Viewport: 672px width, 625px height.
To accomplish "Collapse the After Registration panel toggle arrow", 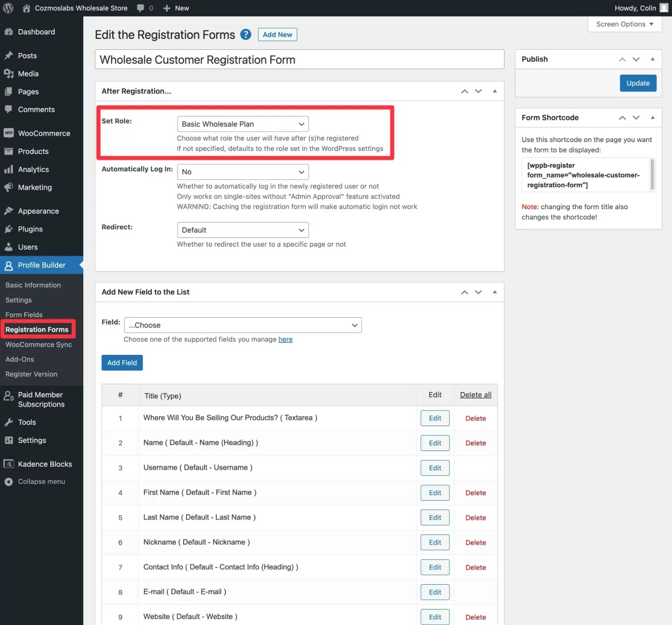I will click(x=495, y=91).
